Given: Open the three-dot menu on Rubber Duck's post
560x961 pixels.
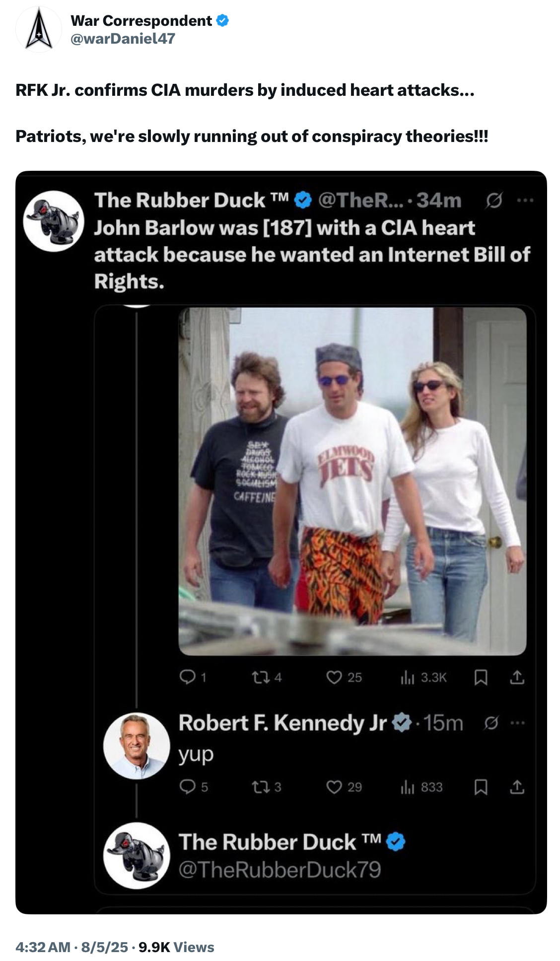Looking at the screenshot, I should click(524, 201).
